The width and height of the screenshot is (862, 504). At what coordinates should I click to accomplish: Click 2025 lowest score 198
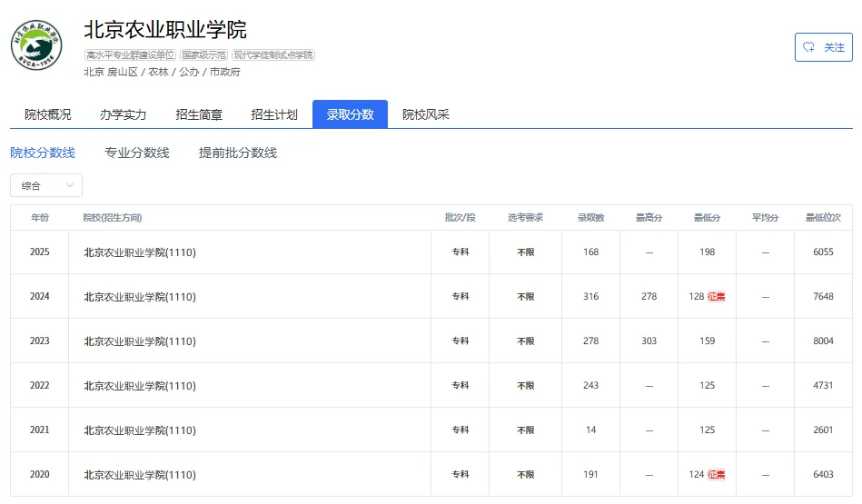707,252
